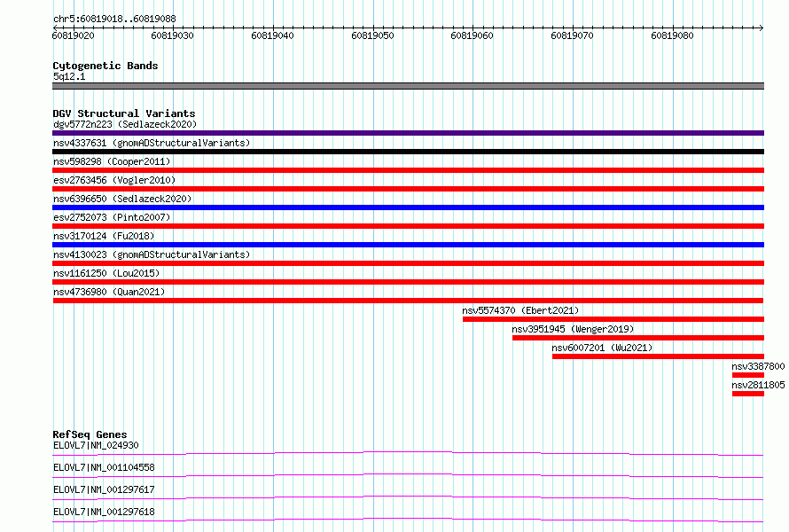789x532 pixels.
Task: Select the nsv4736980 (Quan2021) label
Action: coord(109,292)
